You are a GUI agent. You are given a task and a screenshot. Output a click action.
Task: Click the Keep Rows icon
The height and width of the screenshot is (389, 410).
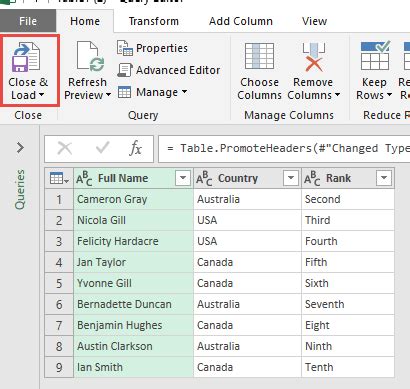tap(375, 55)
